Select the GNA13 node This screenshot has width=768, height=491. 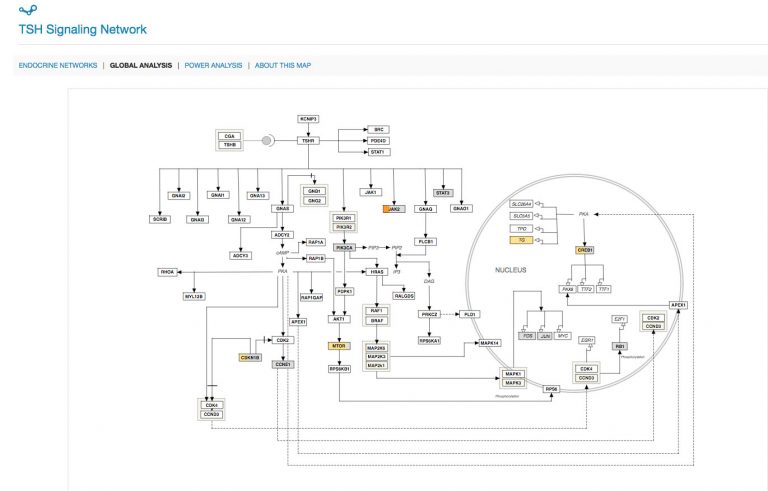pos(258,196)
